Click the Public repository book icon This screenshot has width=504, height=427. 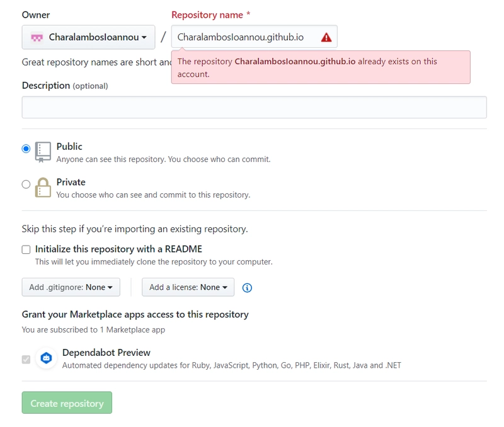43,151
